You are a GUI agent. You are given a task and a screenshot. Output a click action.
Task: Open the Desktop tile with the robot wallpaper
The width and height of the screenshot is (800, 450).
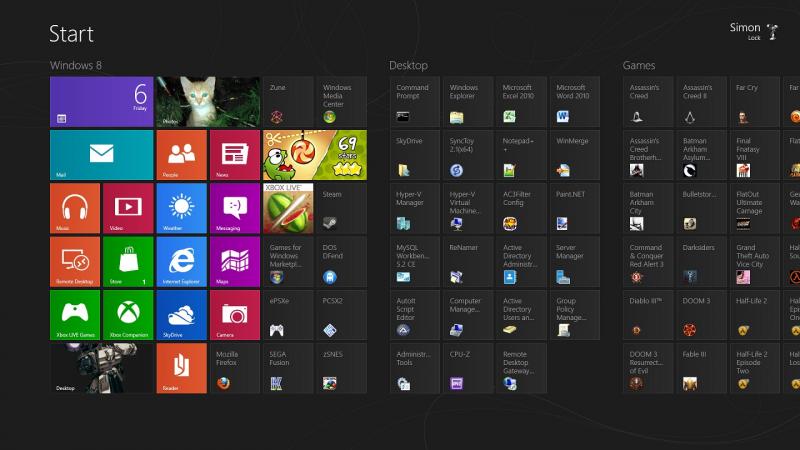tap(102, 368)
